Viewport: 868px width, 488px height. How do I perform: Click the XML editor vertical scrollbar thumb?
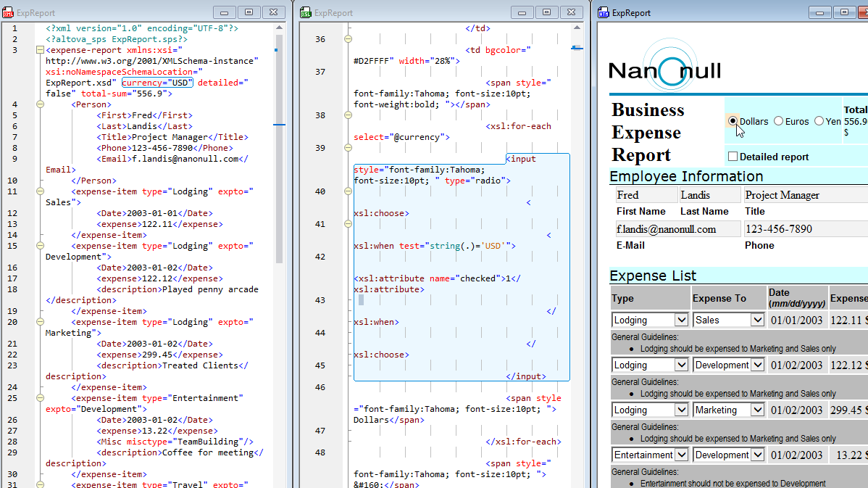click(279, 149)
